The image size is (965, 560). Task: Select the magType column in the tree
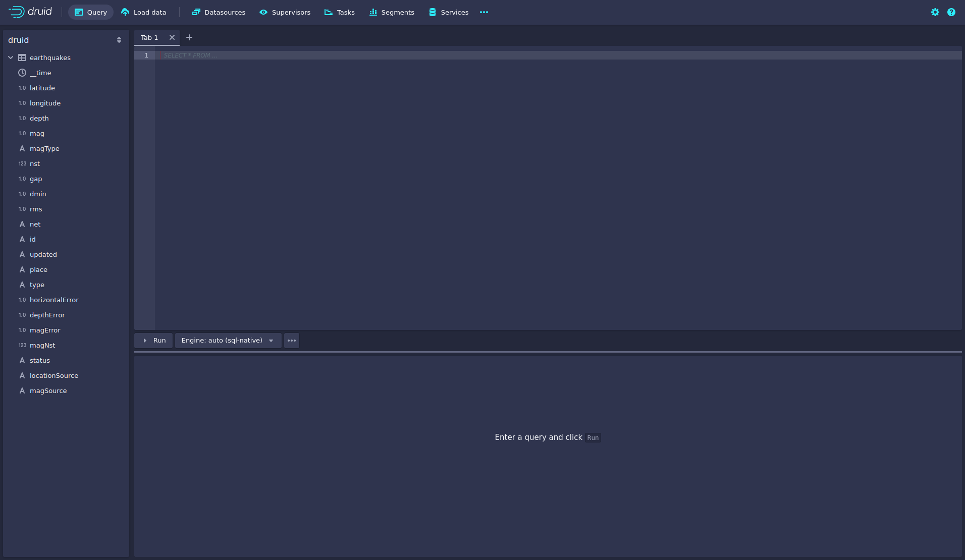pyautogui.click(x=44, y=148)
